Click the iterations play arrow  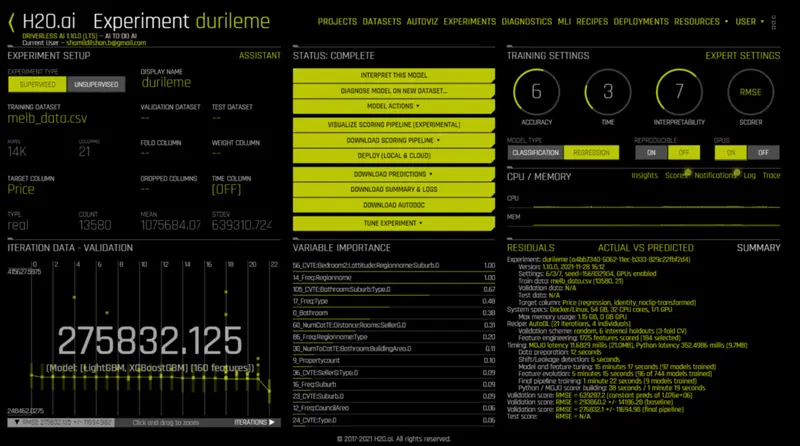click(272, 423)
